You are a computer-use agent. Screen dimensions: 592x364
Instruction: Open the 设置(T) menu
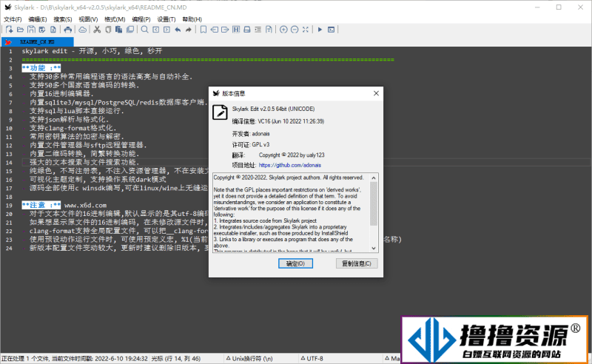[x=166, y=19]
